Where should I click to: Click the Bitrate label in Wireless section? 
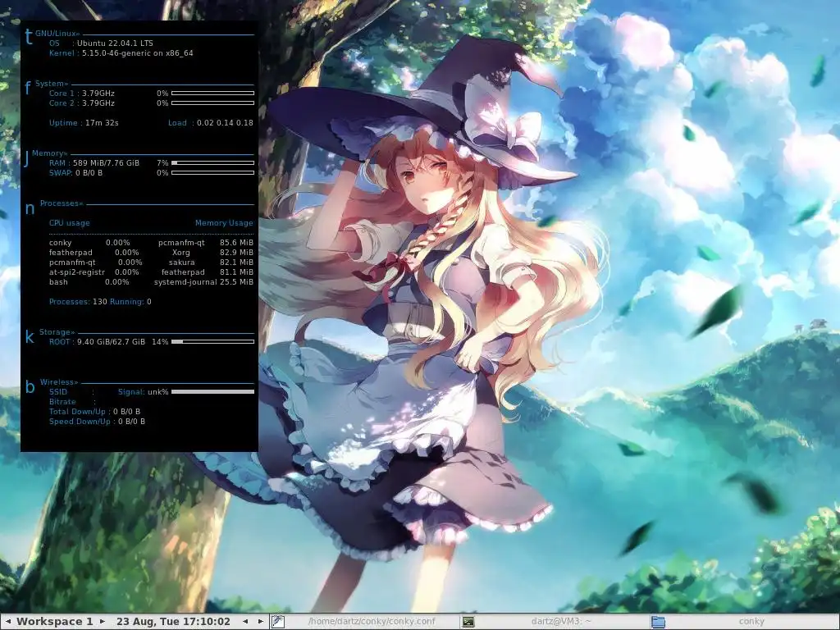click(62, 402)
